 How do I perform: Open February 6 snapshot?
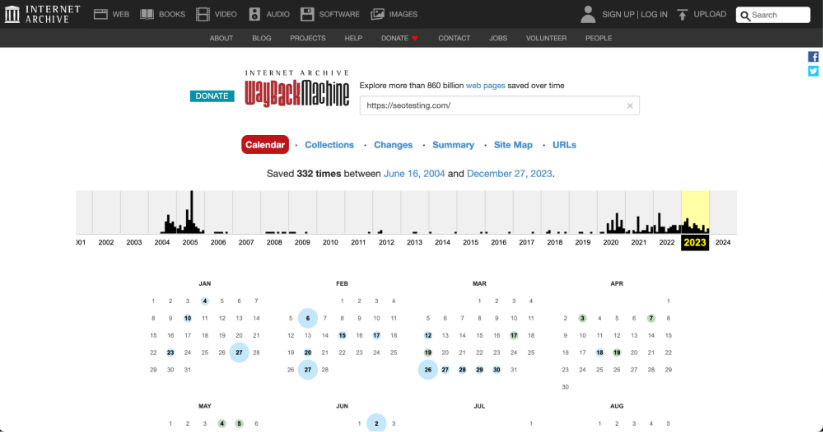pyautogui.click(x=308, y=318)
